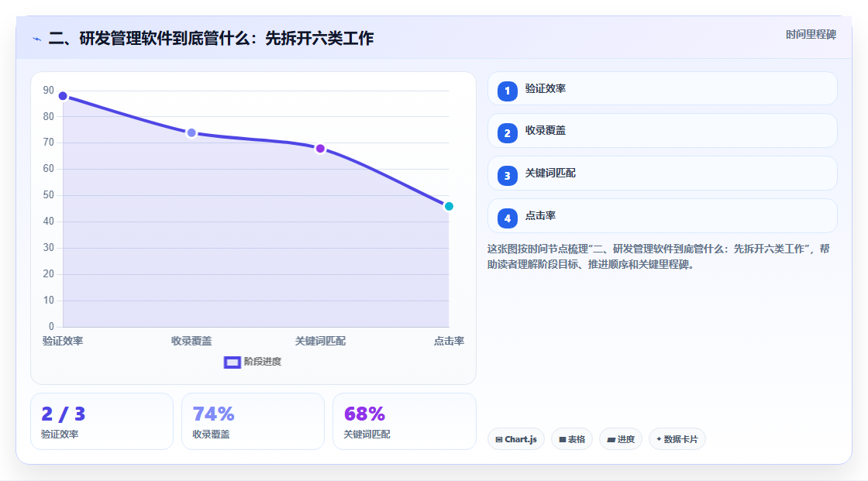Click the cyan 点击率 data point
The height and width of the screenshot is (481, 868).
click(x=449, y=207)
